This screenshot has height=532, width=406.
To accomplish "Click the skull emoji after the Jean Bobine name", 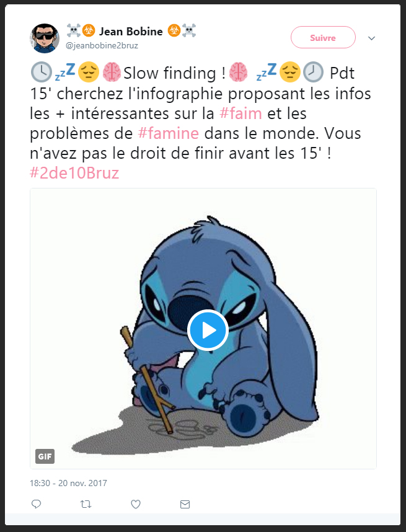I will pyautogui.click(x=189, y=31).
